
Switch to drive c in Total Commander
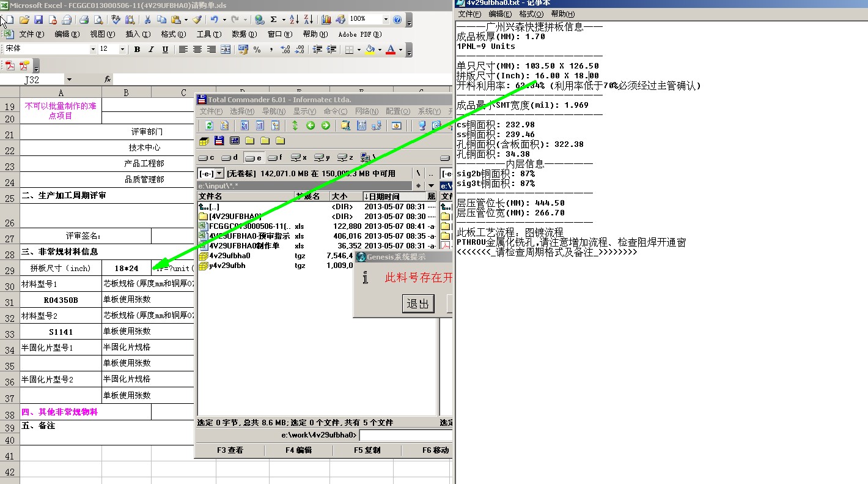coord(207,158)
